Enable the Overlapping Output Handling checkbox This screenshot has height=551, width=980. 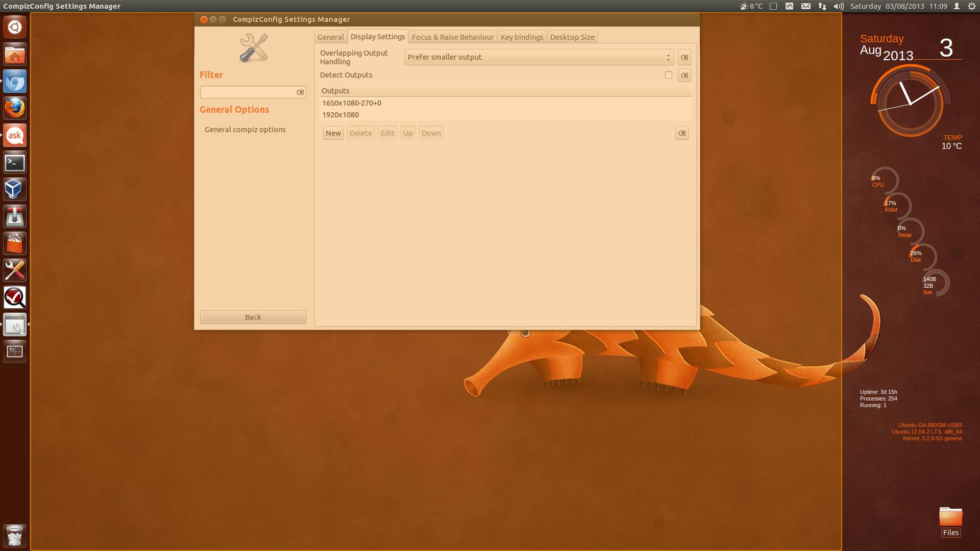668,74
